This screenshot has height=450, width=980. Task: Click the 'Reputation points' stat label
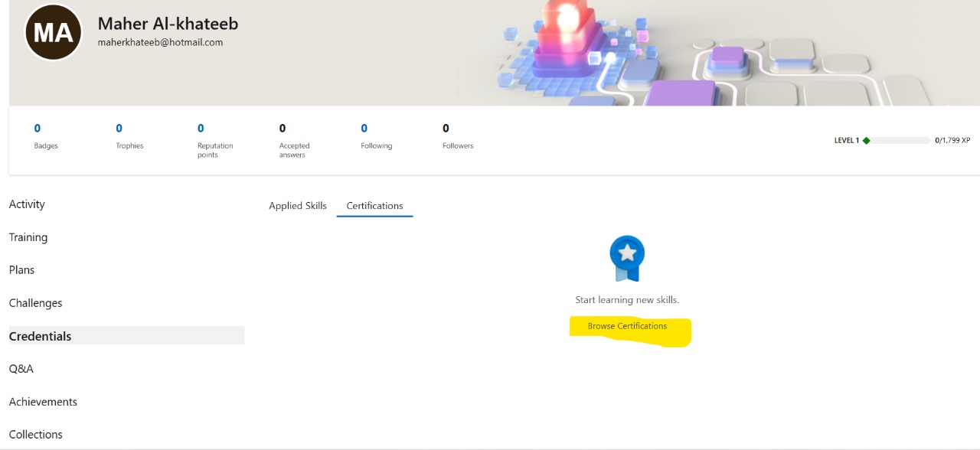[215, 150]
